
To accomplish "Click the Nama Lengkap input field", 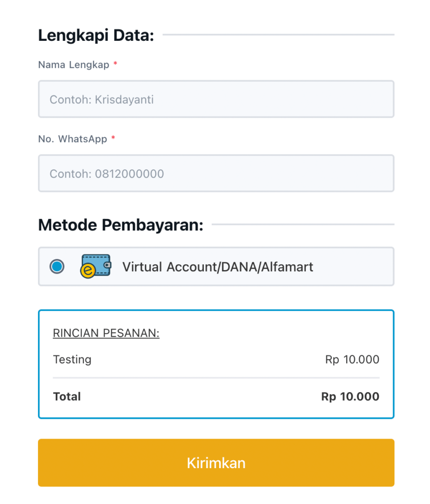I will (216, 99).
